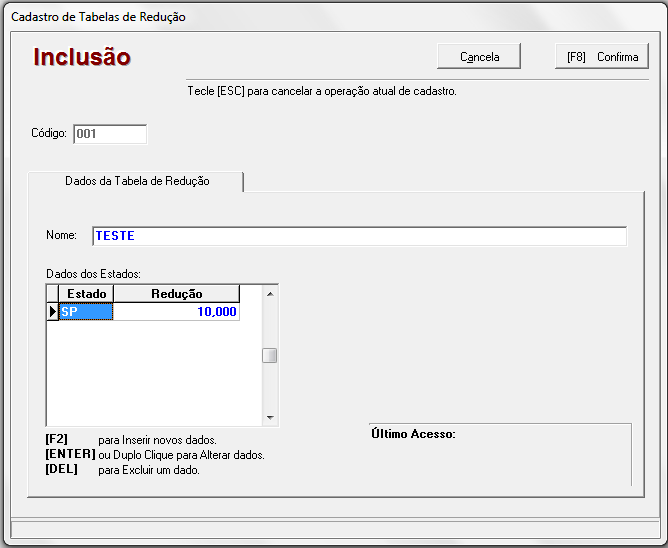Click the grid's vertical scrollbar thumb
Viewport: 668px width, 548px height.
270,355
